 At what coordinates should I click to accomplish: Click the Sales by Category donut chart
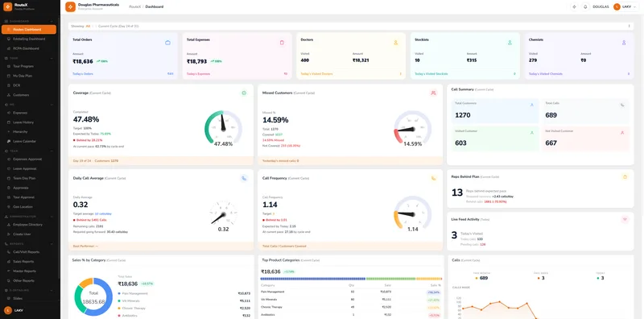[93, 296]
